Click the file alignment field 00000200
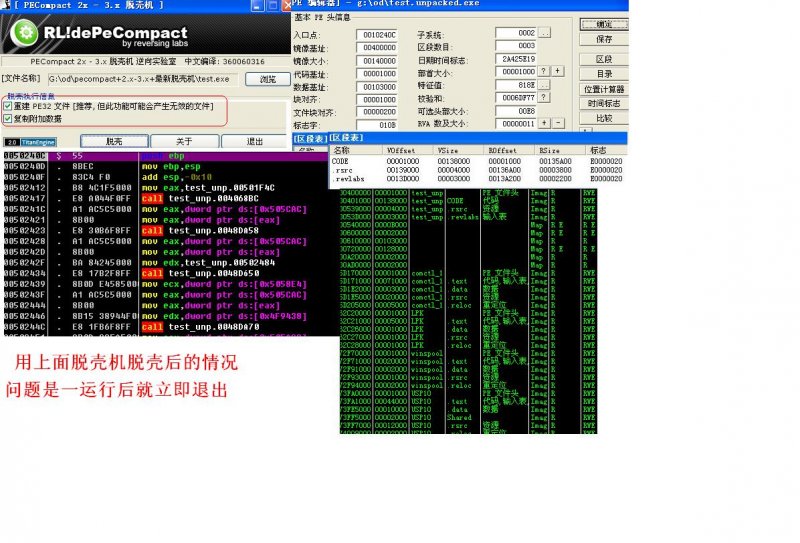This screenshot has width=800, height=543. 377,112
